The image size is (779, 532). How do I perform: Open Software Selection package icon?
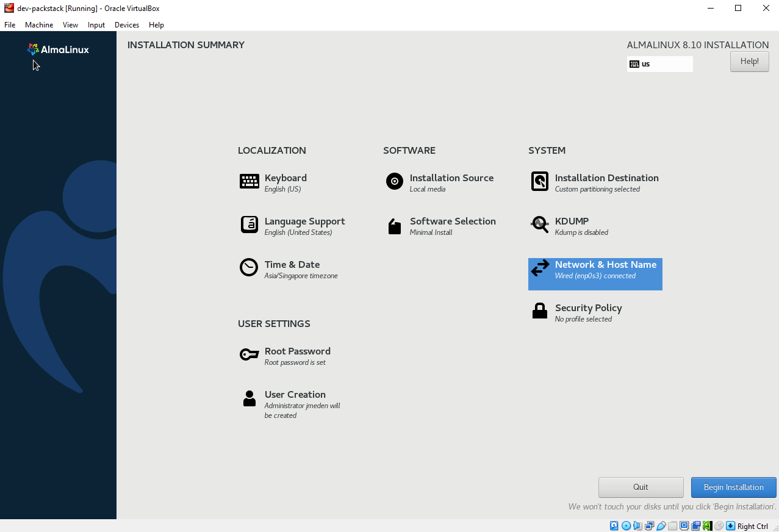[x=395, y=226]
